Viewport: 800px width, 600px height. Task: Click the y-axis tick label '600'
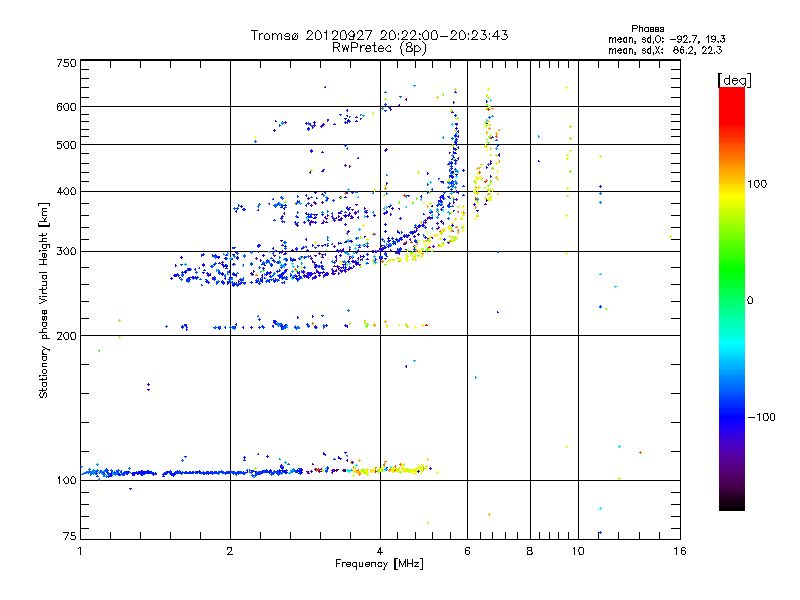pyautogui.click(x=66, y=107)
